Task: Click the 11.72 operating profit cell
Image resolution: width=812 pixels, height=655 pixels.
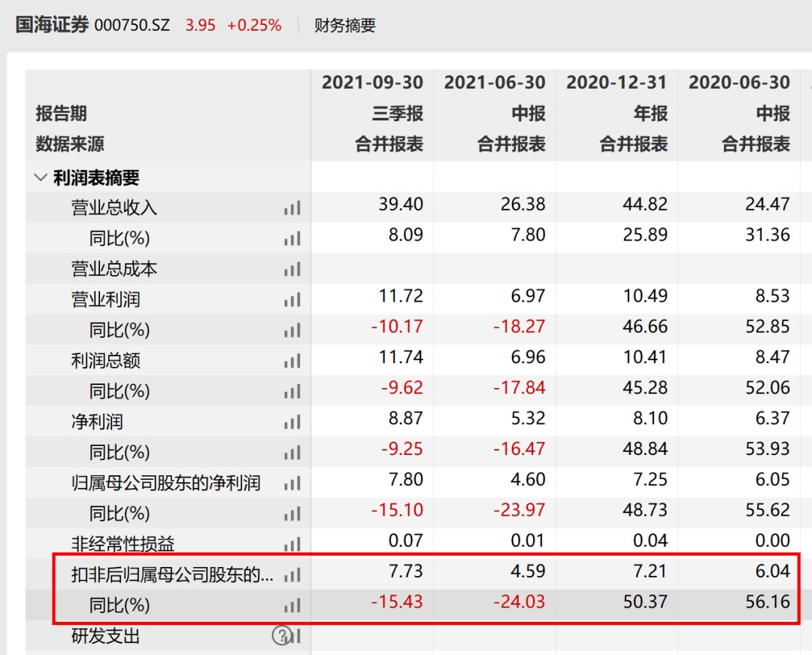Action: click(401, 296)
